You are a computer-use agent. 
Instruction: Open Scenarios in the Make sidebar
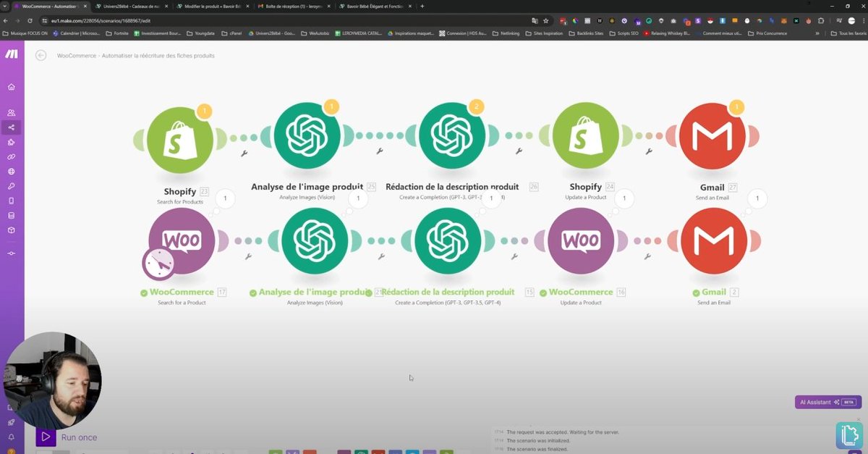(11, 127)
